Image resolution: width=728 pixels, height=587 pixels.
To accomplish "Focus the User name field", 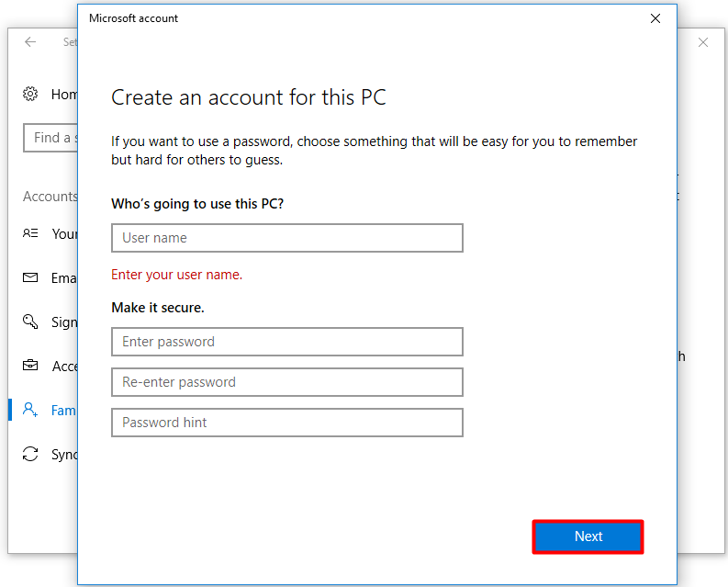I will 287,238.
